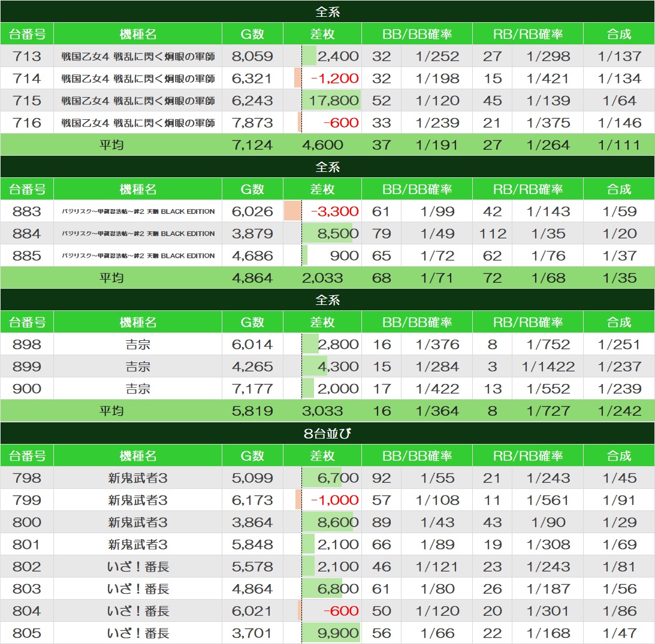Select machine number 801 cell

coord(27,544)
